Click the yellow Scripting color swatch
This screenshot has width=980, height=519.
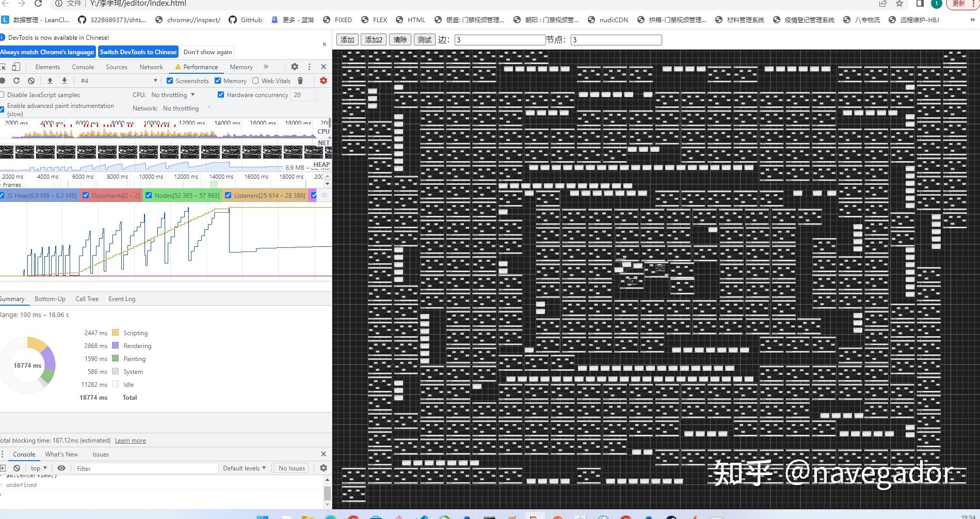tap(116, 333)
